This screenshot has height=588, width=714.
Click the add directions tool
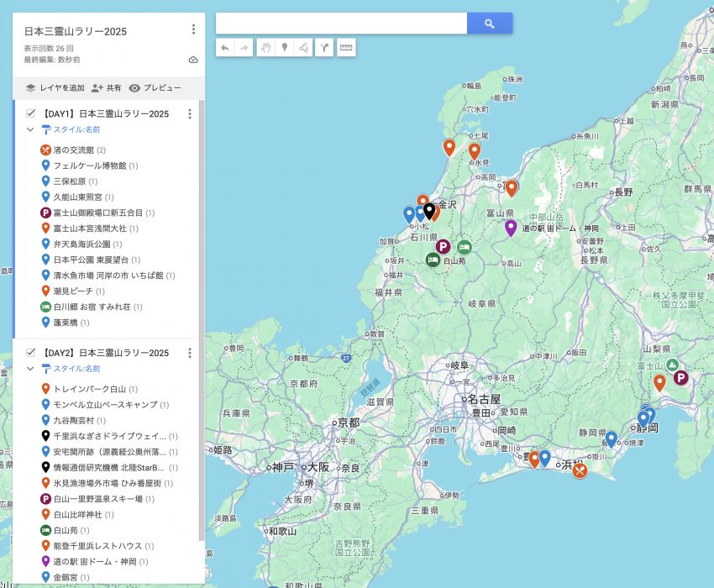(325, 48)
